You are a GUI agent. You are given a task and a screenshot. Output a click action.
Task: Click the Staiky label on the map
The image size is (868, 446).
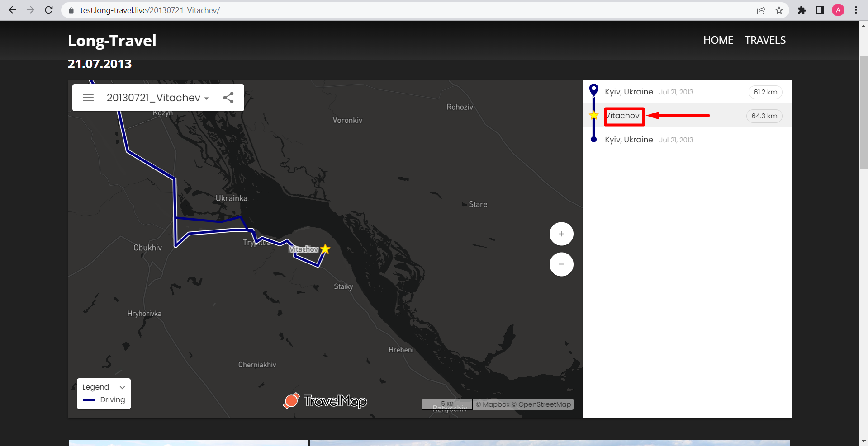click(343, 286)
